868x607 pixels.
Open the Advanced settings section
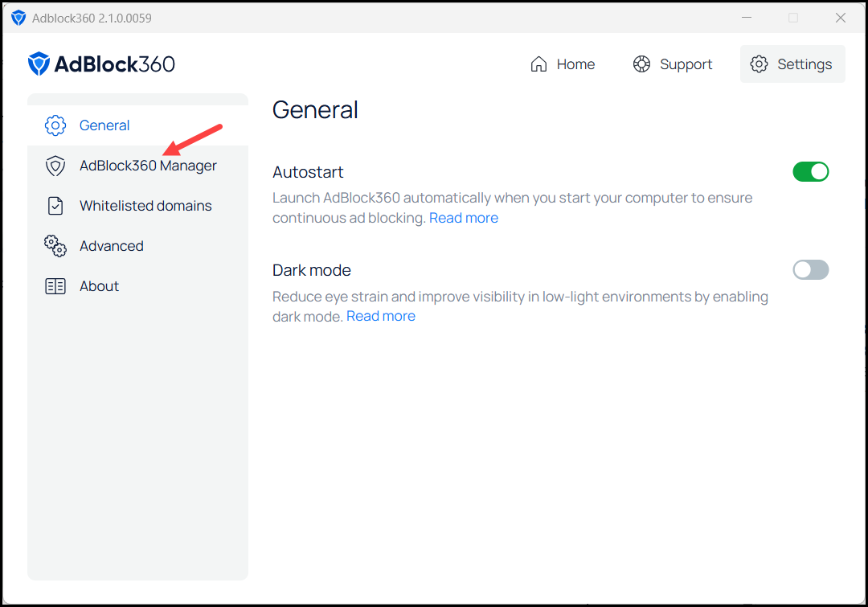(x=138, y=246)
